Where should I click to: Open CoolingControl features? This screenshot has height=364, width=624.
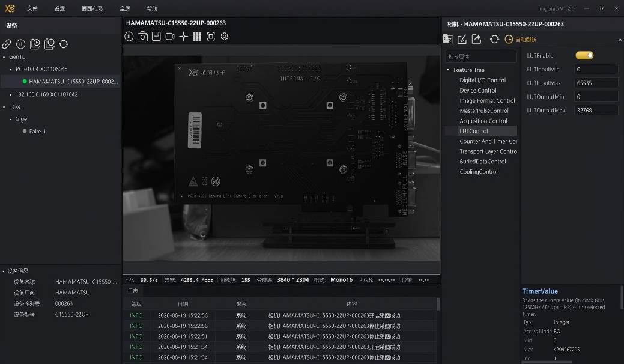(478, 172)
